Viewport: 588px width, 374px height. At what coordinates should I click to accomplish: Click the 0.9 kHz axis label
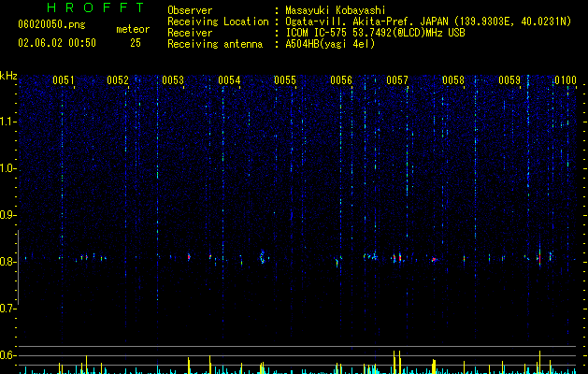point(7,215)
